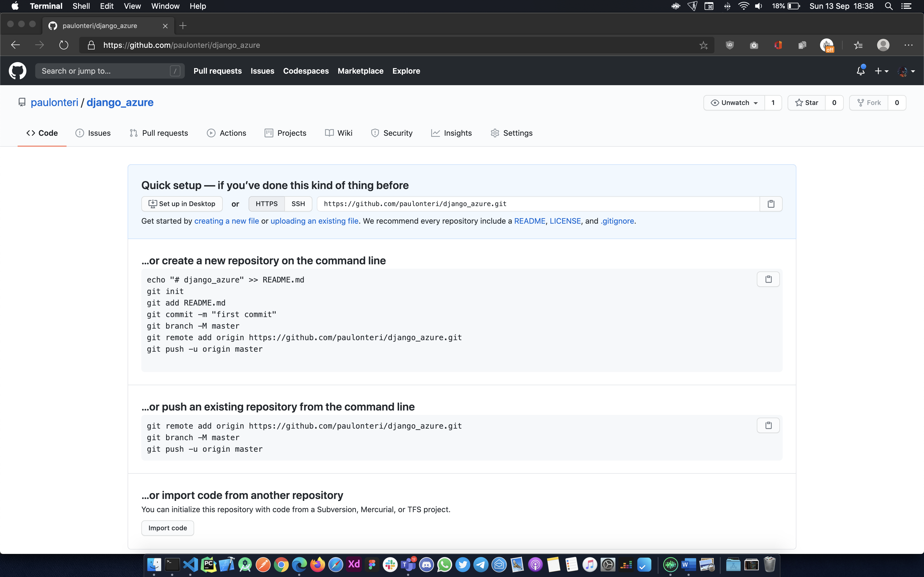Click the Import code button

tap(167, 528)
